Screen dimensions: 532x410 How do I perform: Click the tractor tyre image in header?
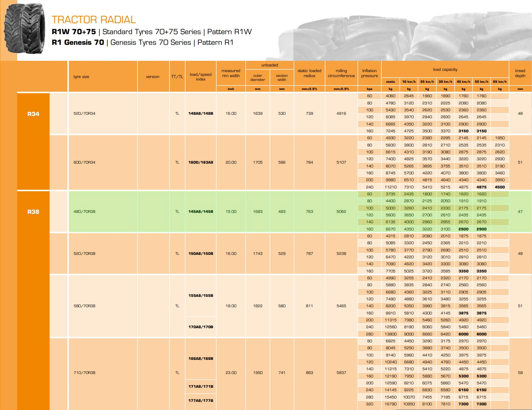(24, 29)
